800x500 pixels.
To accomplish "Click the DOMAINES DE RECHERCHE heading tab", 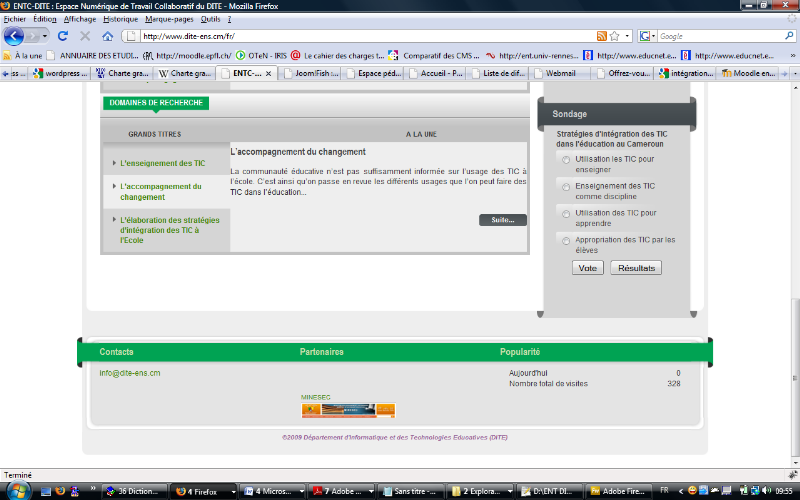I will [156, 103].
